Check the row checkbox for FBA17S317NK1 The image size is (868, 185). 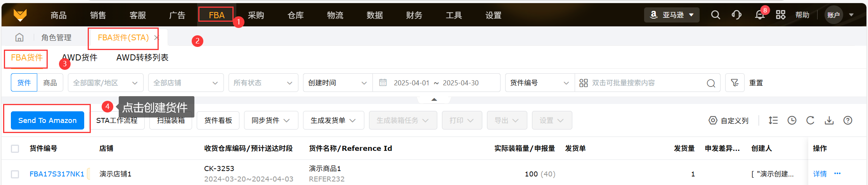coord(15,174)
